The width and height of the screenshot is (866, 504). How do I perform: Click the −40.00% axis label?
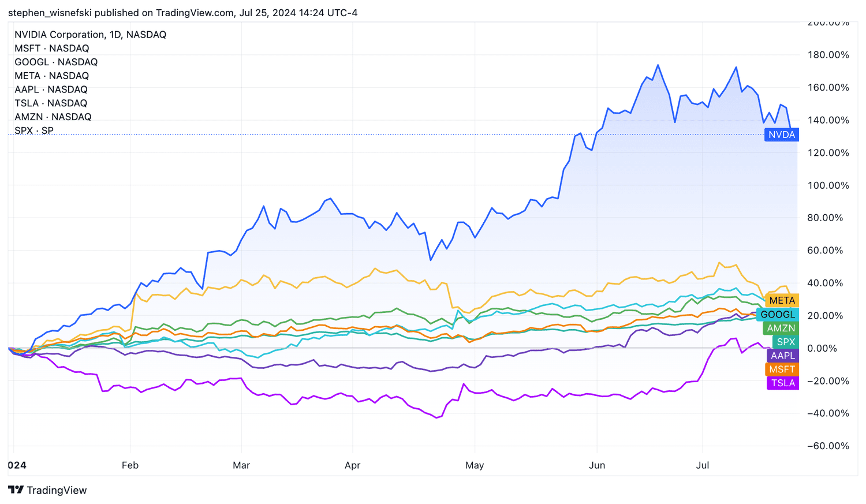(828, 413)
